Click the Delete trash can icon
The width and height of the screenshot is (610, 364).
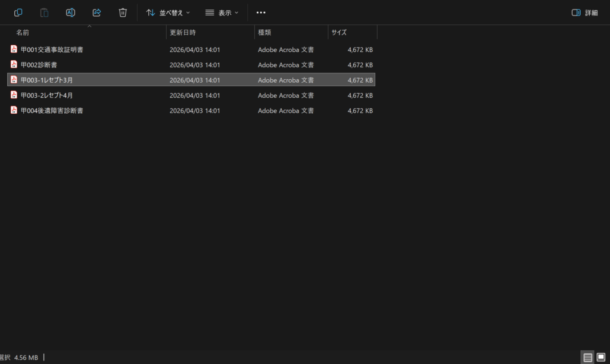click(123, 13)
